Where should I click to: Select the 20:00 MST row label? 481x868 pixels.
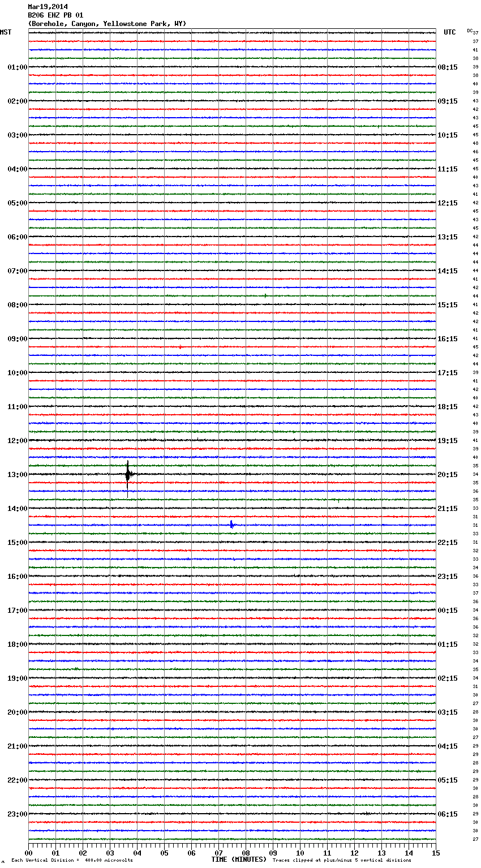(17, 712)
